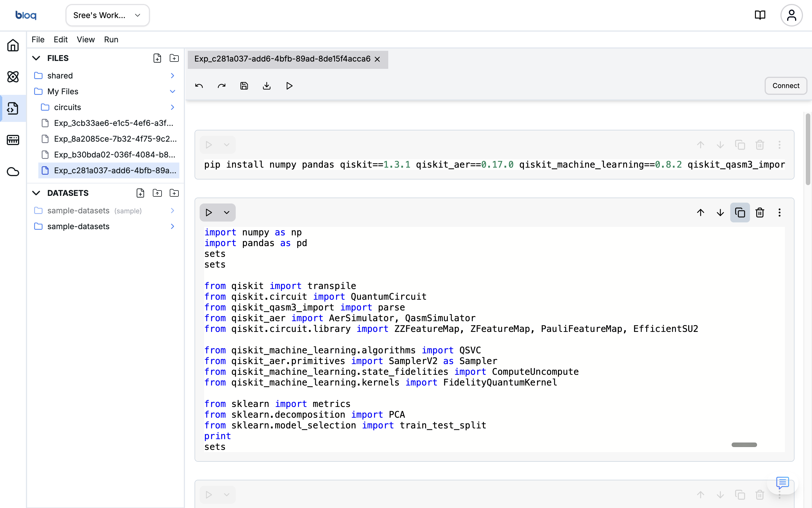Screen dimensions: 812x508
Task: Select file Exp_c281a037-add6-4bfb-89a...
Action: [x=109, y=170]
